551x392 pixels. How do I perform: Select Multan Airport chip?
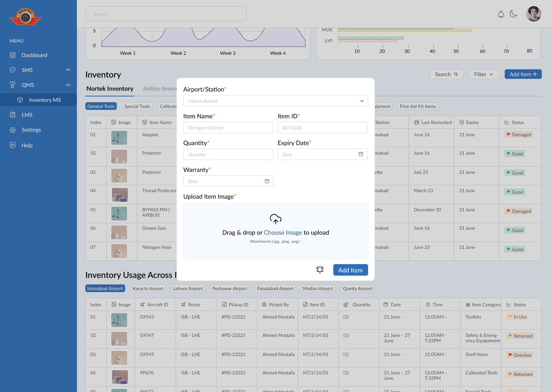(318, 289)
